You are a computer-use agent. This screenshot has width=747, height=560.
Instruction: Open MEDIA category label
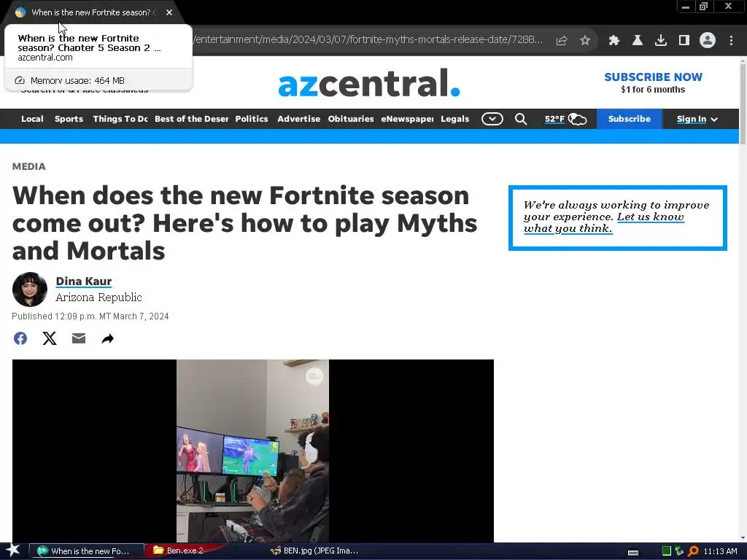click(29, 167)
